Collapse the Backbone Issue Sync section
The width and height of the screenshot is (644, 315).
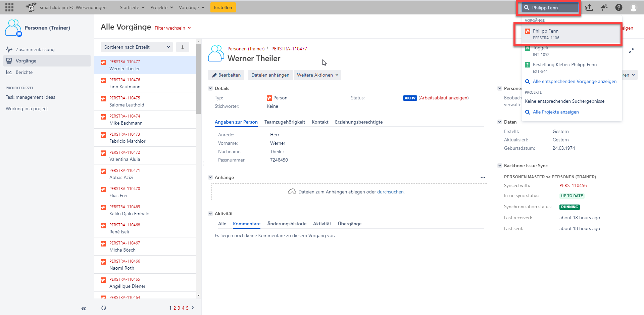(499, 166)
